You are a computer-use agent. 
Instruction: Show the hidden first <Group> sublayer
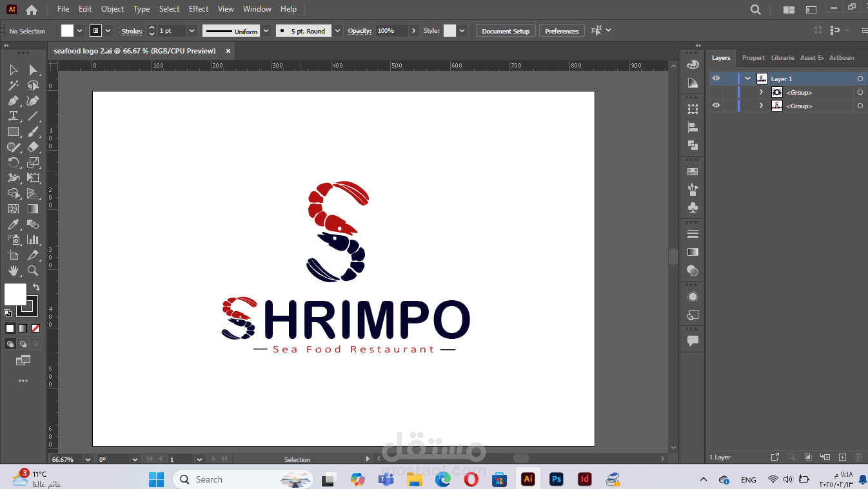point(716,92)
